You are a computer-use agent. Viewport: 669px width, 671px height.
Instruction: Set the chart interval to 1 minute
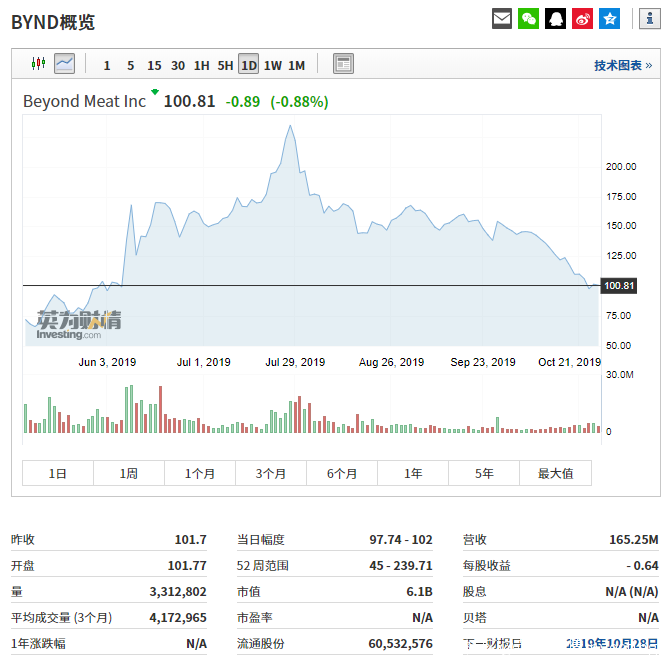[107, 65]
